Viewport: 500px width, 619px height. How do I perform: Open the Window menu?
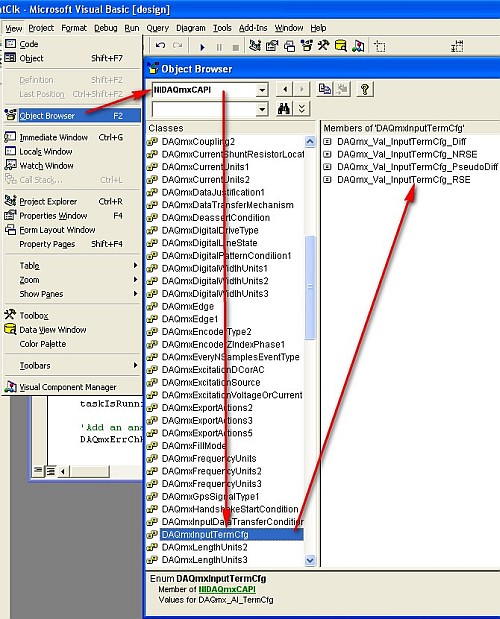coord(289,28)
